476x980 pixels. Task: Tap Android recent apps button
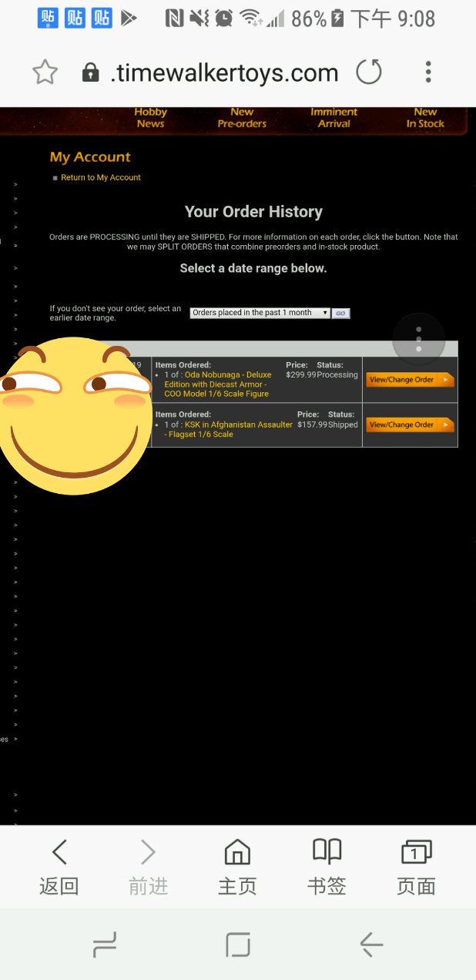[104, 945]
